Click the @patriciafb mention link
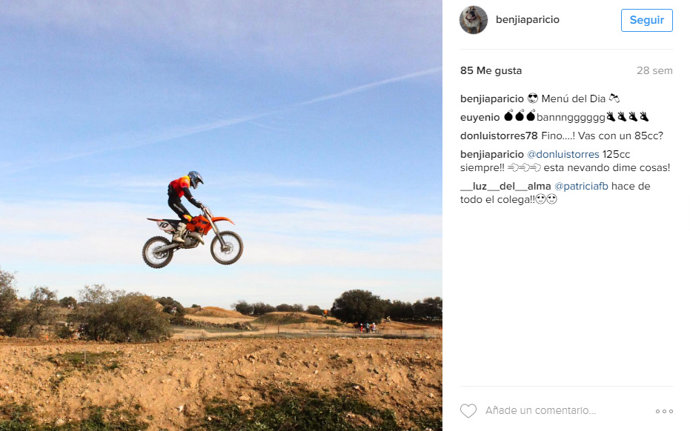 coord(581,186)
